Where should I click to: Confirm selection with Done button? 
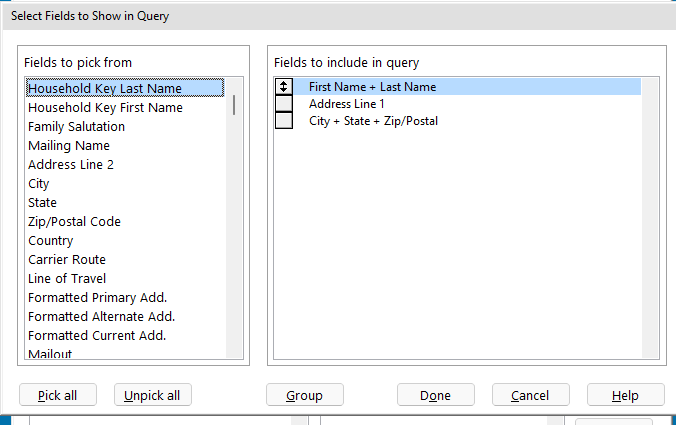(x=435, y=395)
